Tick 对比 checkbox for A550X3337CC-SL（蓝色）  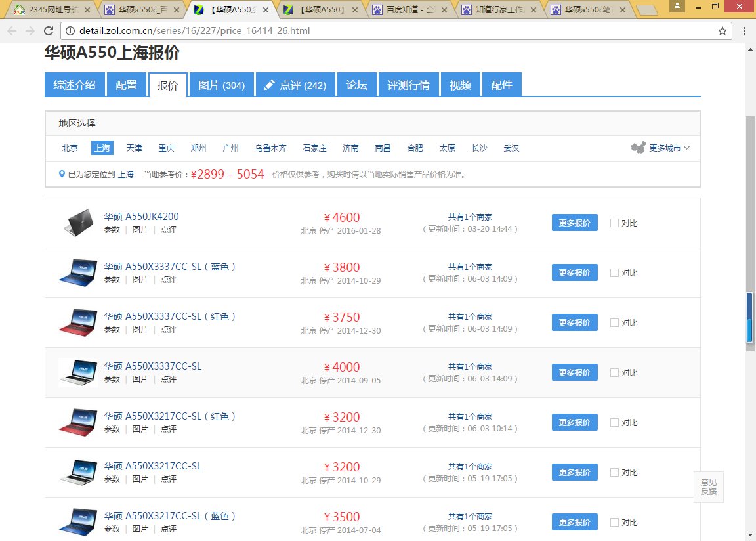point(614,272)
